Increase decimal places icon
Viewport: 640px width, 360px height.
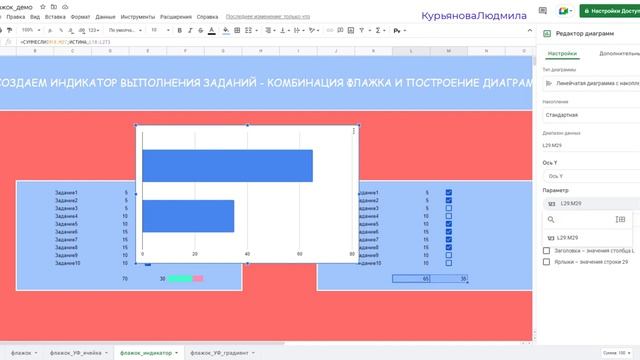click(82, 30)
